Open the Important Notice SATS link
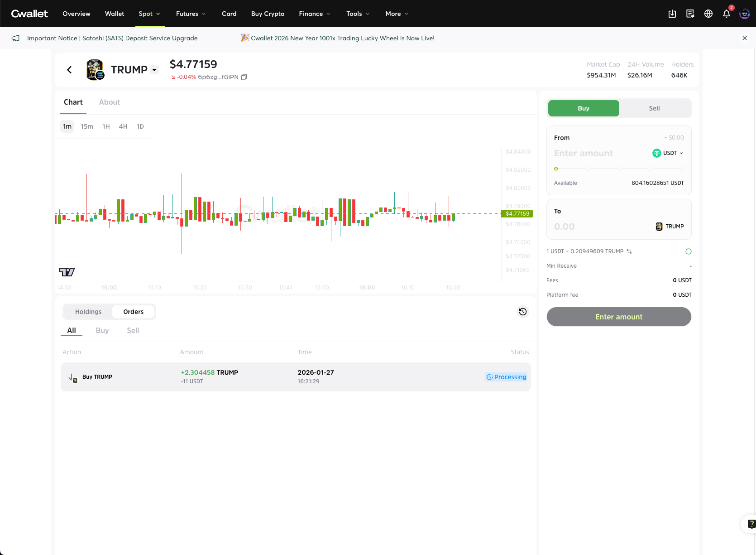This screenshot has width=756, height=555. [x=112, y=38]
